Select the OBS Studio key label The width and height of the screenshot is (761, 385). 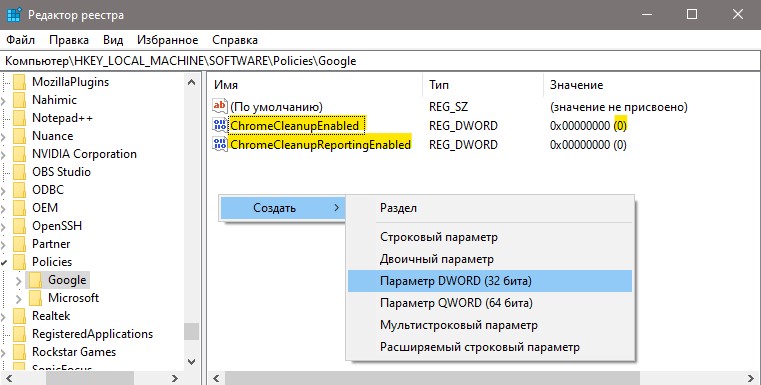pos(61,172)
